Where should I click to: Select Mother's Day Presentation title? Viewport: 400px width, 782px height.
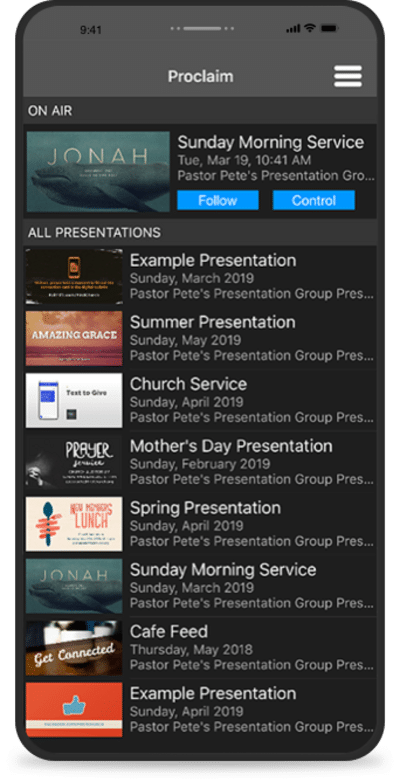point(231,446)
